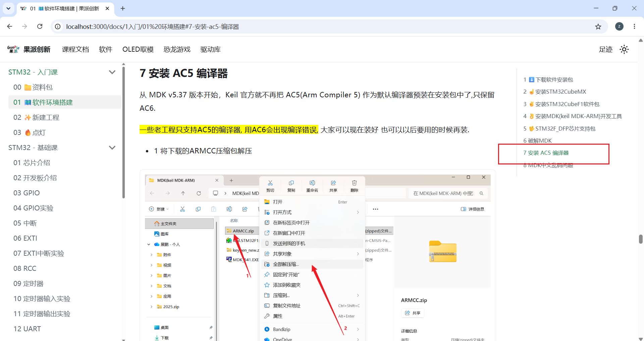Open the tab search dropdown arrow

(8, 8)
